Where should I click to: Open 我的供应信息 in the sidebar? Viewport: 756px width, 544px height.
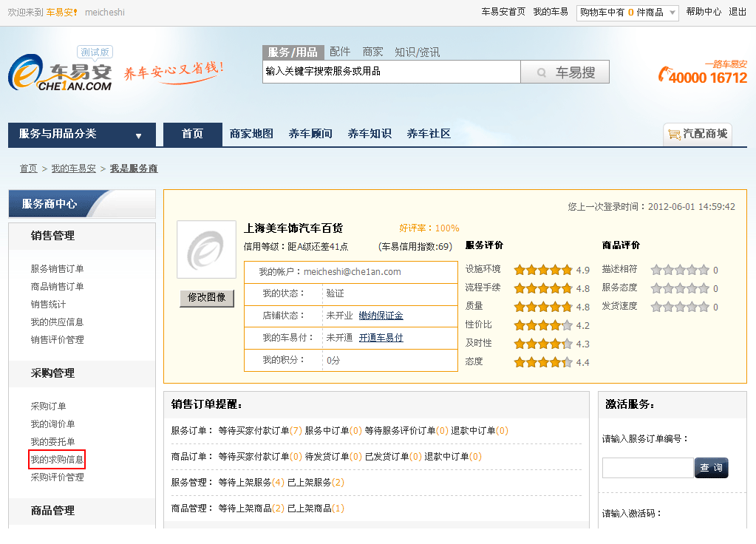tap(58, 322)
